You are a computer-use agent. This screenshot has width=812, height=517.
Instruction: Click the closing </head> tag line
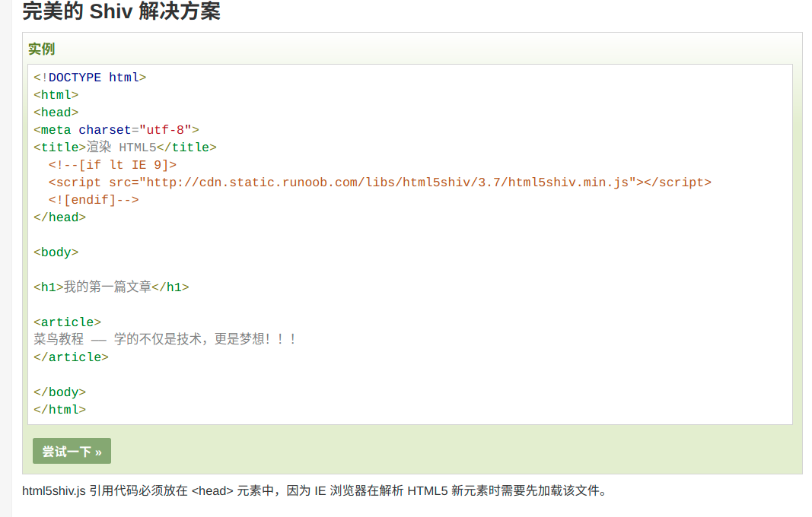point(59,217)
